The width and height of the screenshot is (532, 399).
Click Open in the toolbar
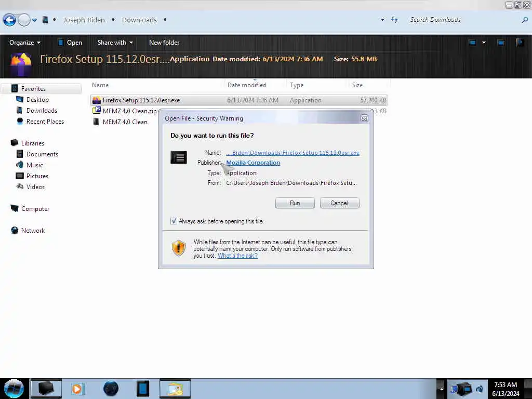click(x=70, y=43)
